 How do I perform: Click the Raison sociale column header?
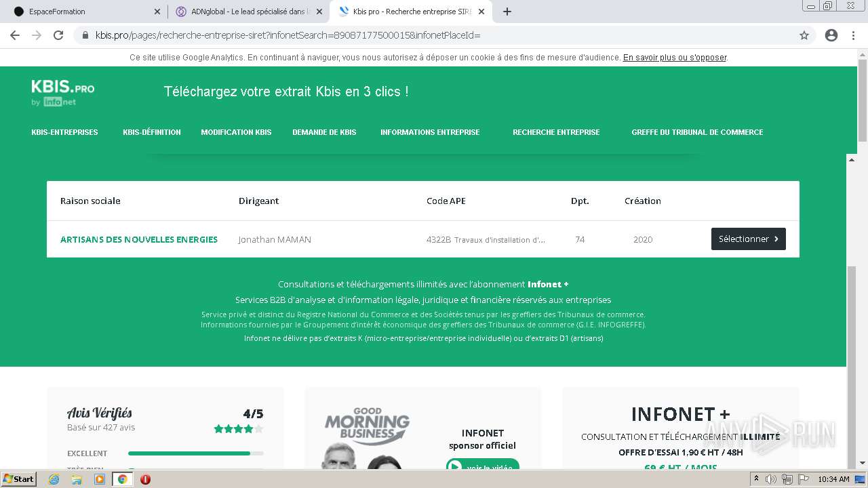point(90,201)
